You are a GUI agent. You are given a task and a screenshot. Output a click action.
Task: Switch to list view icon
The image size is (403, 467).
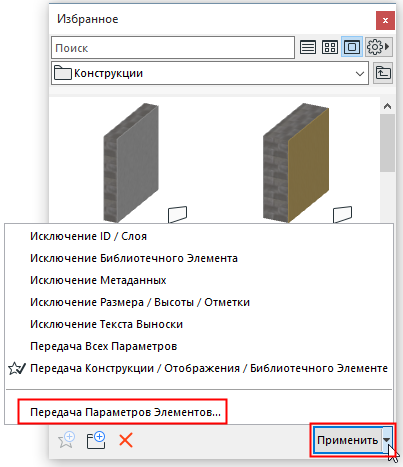(x=308, y=47)
